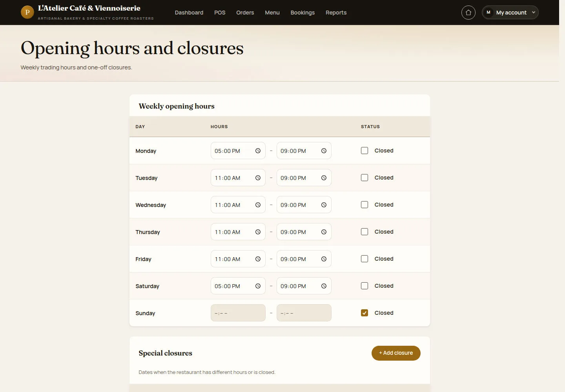
Task: Open clock picker for Saturday closing time
Action: click(x=324, y=286)
